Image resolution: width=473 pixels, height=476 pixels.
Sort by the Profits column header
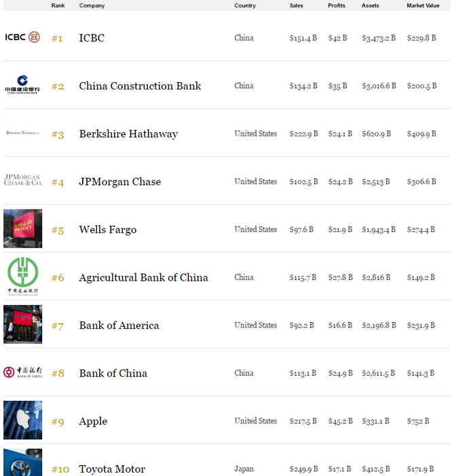pyautogui.click(x=337, y=5)
